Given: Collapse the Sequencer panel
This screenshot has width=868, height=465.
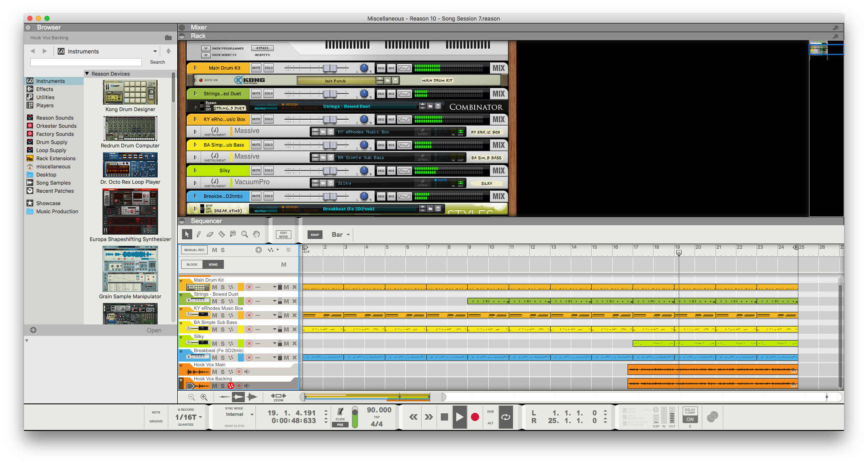Looking at the screenshot, I should (x=182, y=221).
